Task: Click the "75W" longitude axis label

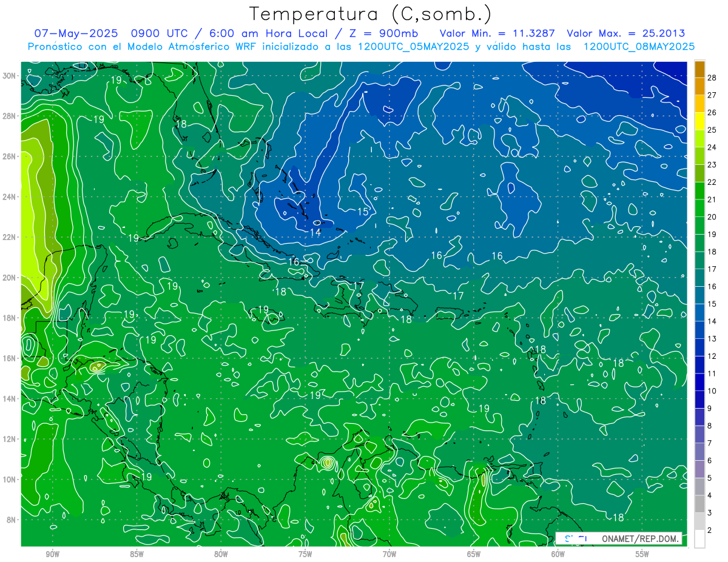Action: pyautogui.click(x=305, y=554)
